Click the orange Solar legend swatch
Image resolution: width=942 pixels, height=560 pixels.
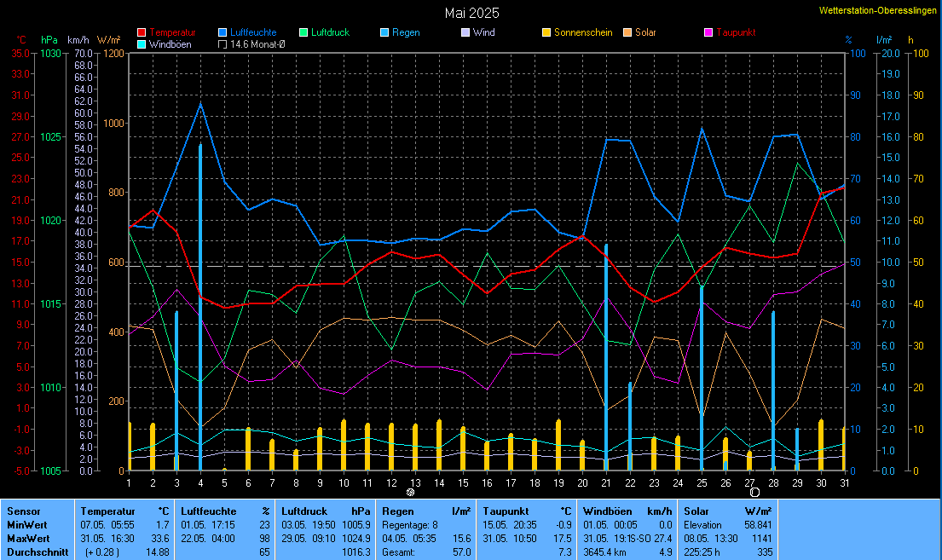[x=627, y=32]
